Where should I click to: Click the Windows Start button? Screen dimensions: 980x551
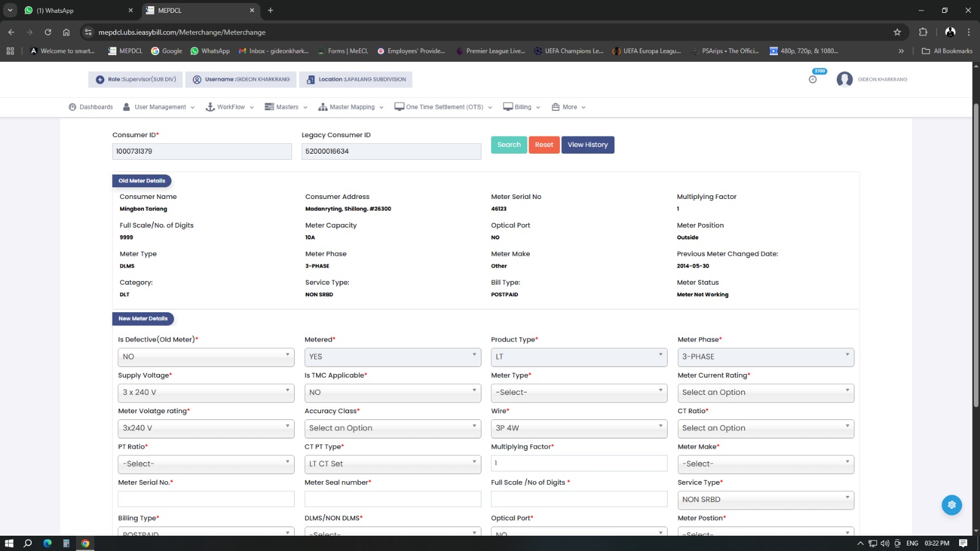[9, 543]
